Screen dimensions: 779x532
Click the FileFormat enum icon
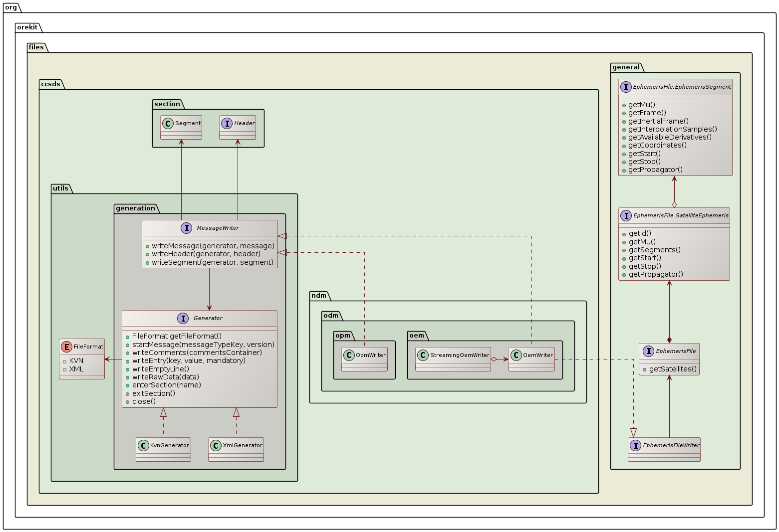pos(66,346)
